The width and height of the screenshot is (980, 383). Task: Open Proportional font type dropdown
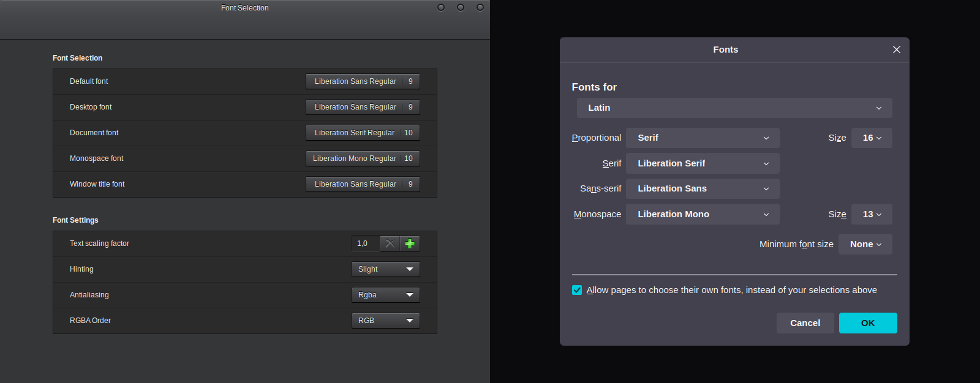tap(703, 138)
